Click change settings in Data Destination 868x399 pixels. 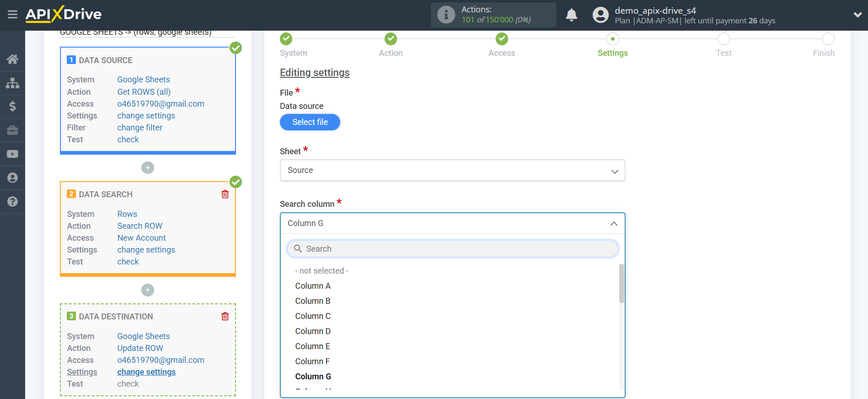[146, 372]
